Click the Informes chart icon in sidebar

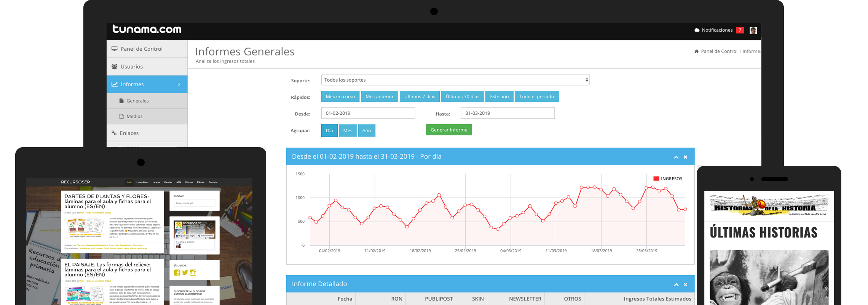tap(115, 84)
